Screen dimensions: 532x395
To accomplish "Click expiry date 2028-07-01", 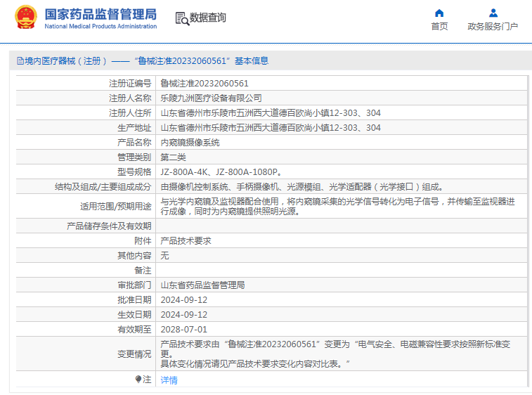I will click(184, 330).
